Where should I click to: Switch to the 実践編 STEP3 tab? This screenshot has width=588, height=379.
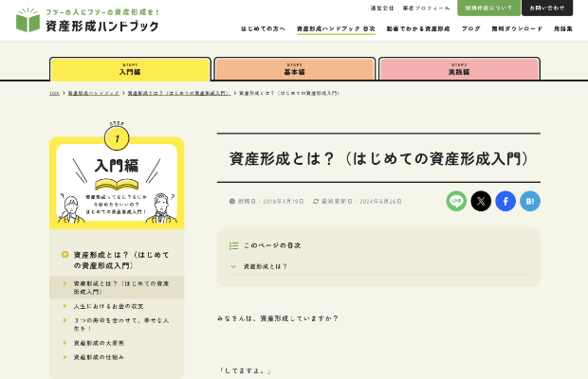pos(459,69)
